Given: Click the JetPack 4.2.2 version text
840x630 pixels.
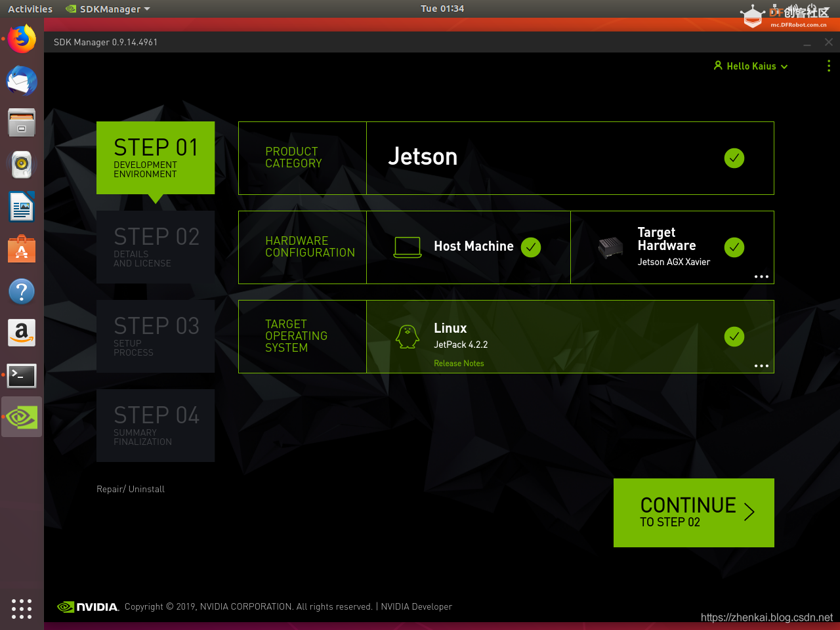Looking at the screenshot, I should pos(461,345).
